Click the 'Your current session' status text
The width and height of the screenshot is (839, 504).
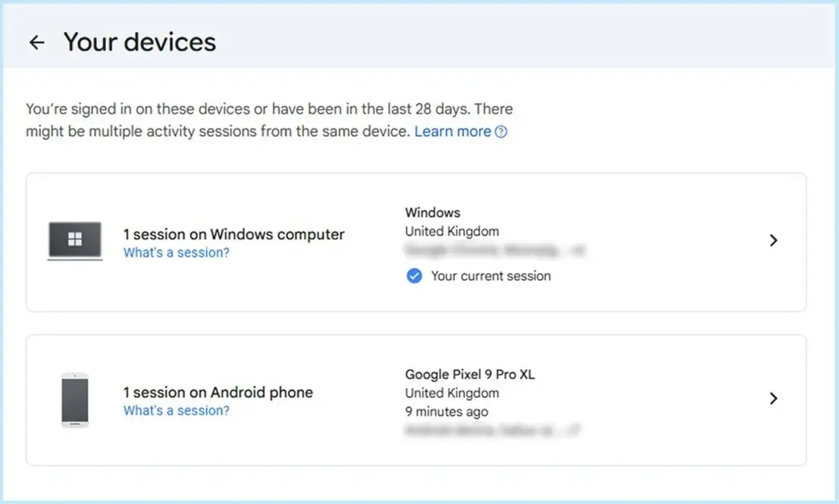490,277
